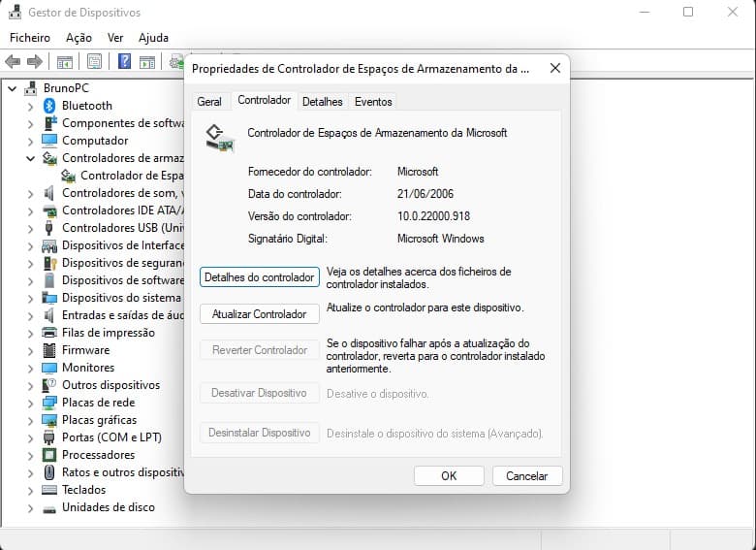Screen dimensions: 756x550
Task: Expand the Monitores category
Action: click(x=30, y=368)
